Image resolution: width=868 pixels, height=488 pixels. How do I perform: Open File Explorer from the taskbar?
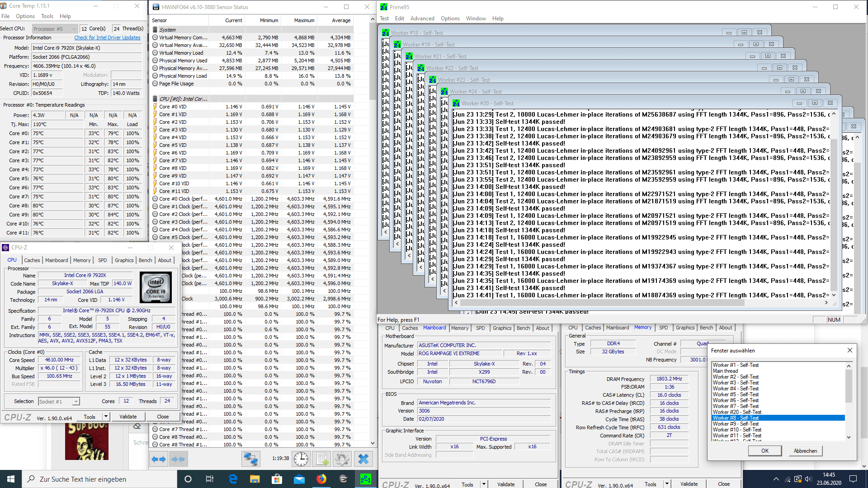coord(255,479)
